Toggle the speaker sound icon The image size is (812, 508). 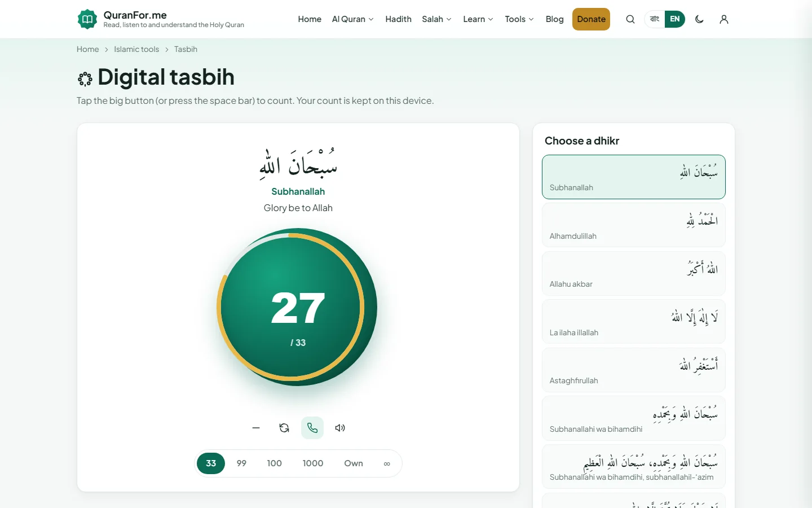340,428
